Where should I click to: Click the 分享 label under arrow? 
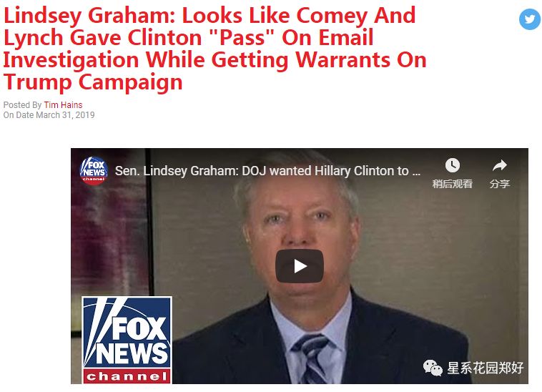[x=500, y=184]
